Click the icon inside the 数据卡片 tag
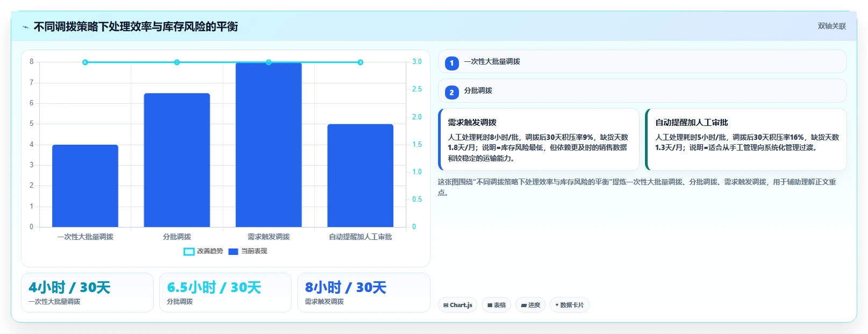 point(557,305)
